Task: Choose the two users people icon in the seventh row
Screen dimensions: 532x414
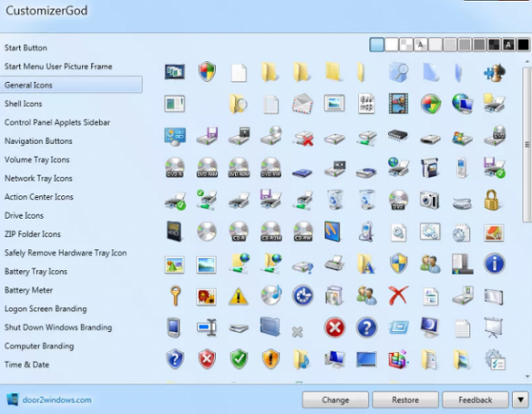Action: (x=430, y=264)
